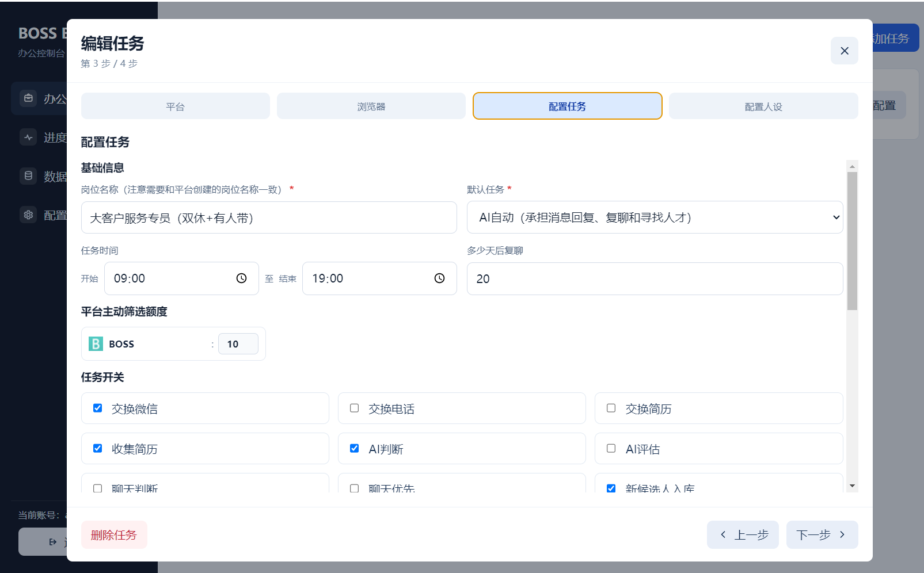Uncheck the 交换微信 checkbox
The image size is (924, 573).
point(97,408)
